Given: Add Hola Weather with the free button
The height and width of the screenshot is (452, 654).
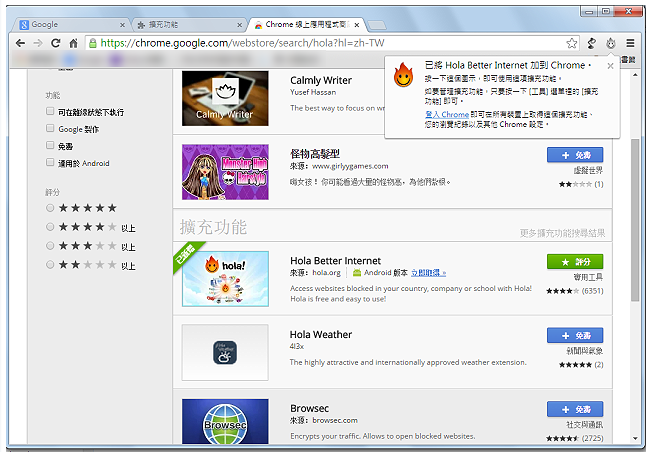Looking at the screenshot, I should click(x=575, y=336).
